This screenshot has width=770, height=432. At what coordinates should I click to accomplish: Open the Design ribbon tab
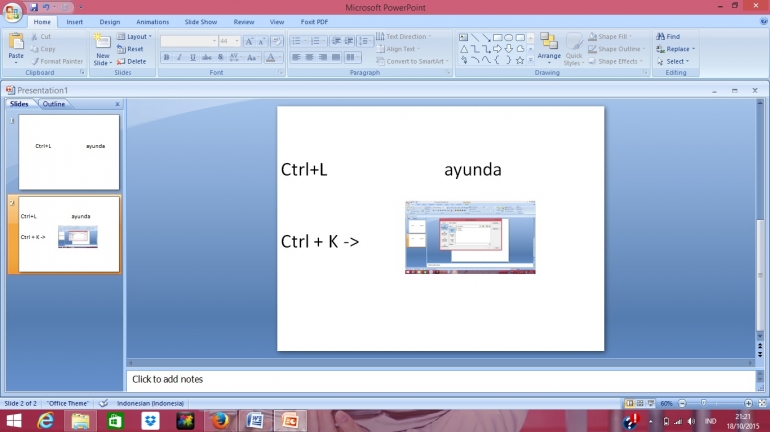click(110, 22)
